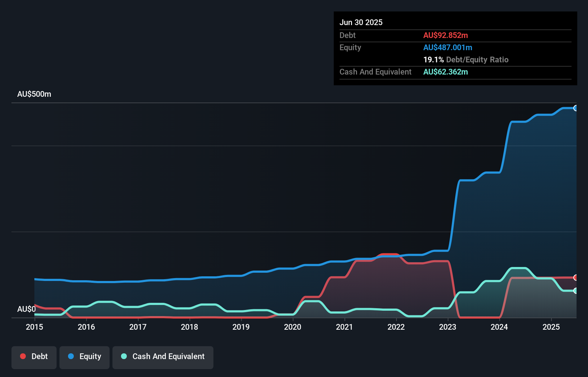Click the 2020 x-axis label
Image resolution: width=588 pixels, height=377 pixels.
pyautogui.click(x=293, y=327)
